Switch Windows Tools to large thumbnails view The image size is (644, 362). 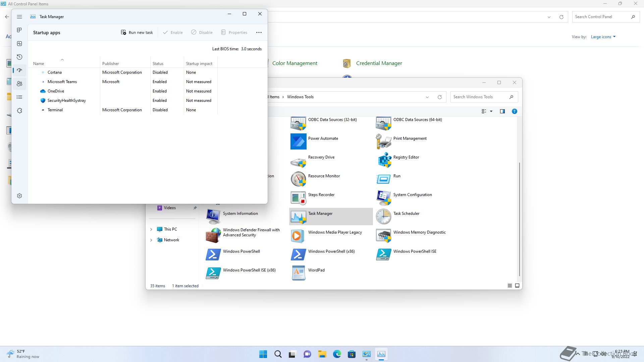pyautogui.click(x=517, y=286)
